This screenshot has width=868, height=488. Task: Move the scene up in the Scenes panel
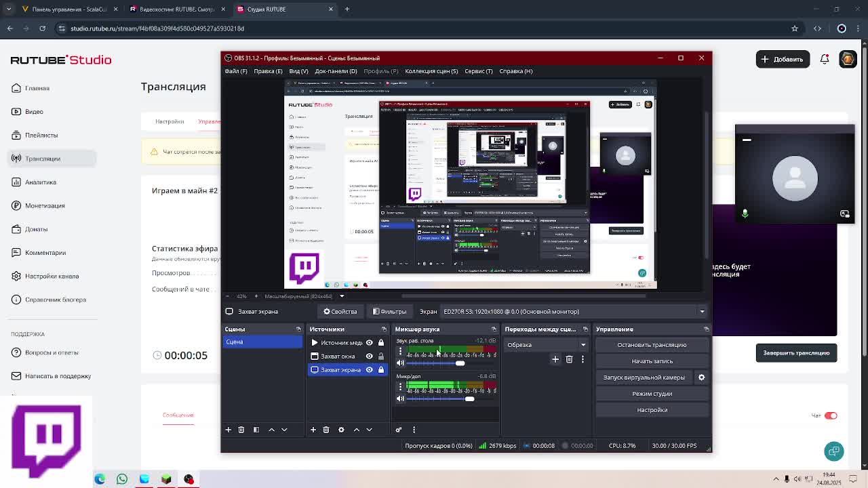(272, 430)
